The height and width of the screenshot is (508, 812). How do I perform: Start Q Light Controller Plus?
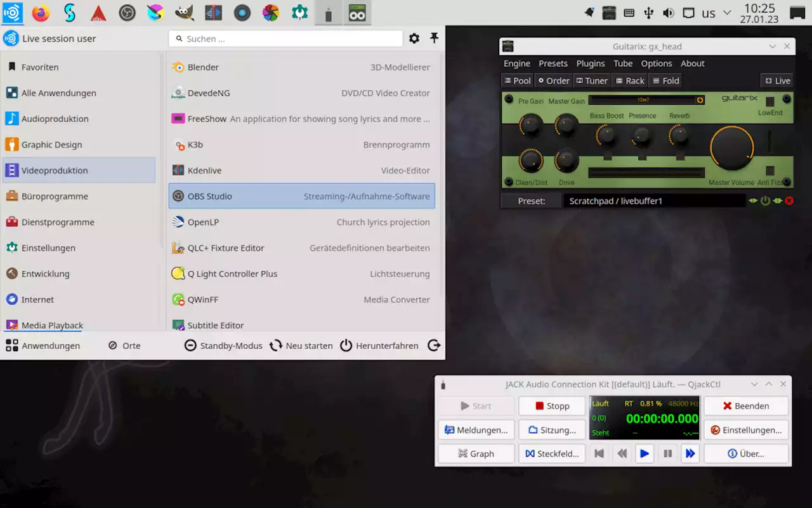pyautogui.click(x=301, y=274)
